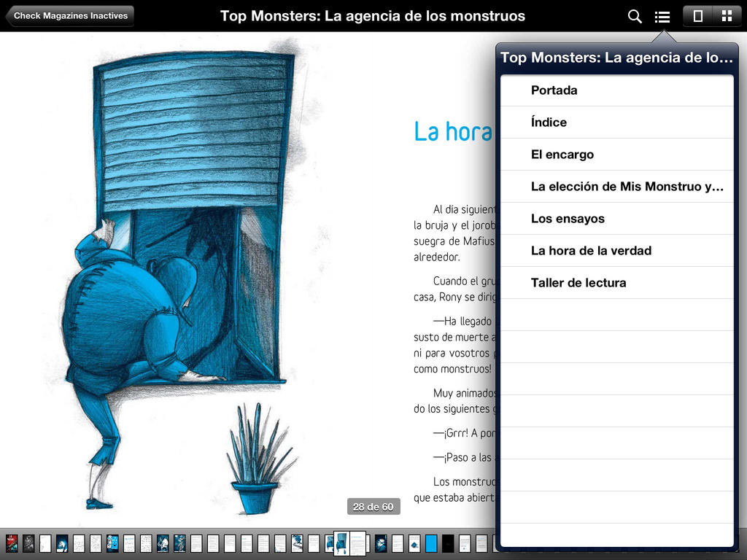
Task: Select the second dark cover thumbnail
Action: pos(28,543)
